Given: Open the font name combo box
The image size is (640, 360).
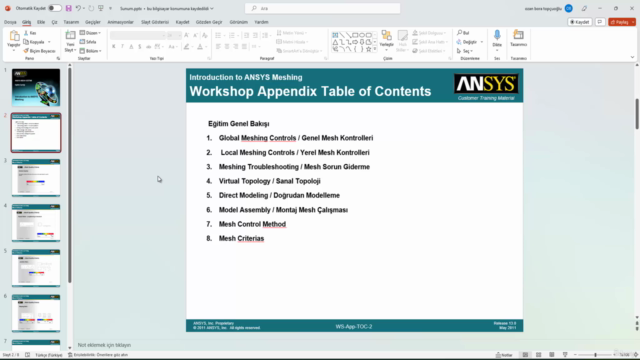Looking at the screenshot, I should (x=138, y=36).
